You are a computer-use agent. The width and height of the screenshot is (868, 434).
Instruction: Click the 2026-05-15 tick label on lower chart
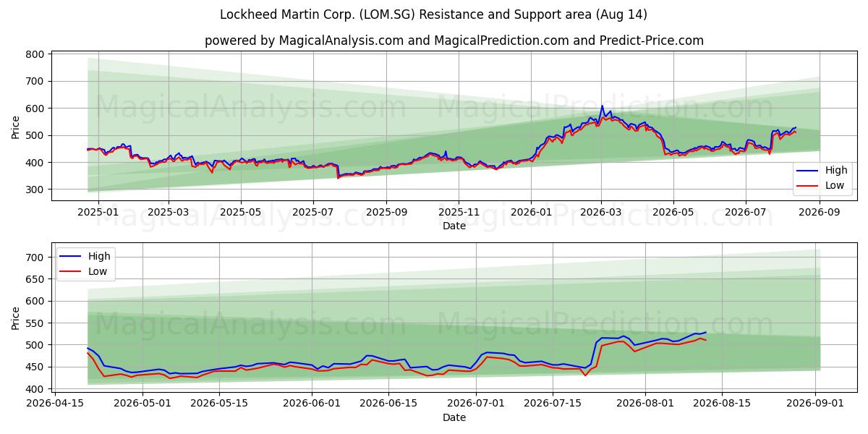218,403
